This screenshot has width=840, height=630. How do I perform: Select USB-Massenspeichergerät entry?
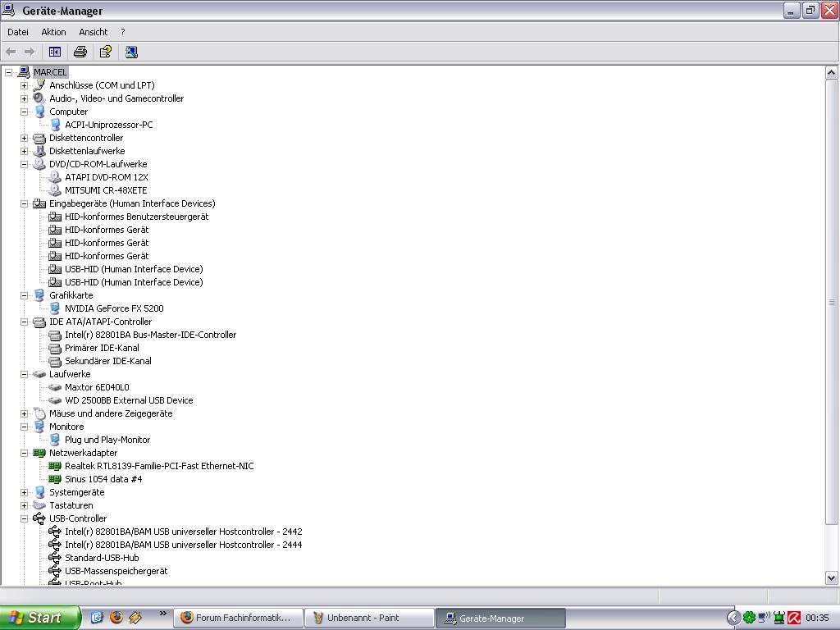coord(116,571)
